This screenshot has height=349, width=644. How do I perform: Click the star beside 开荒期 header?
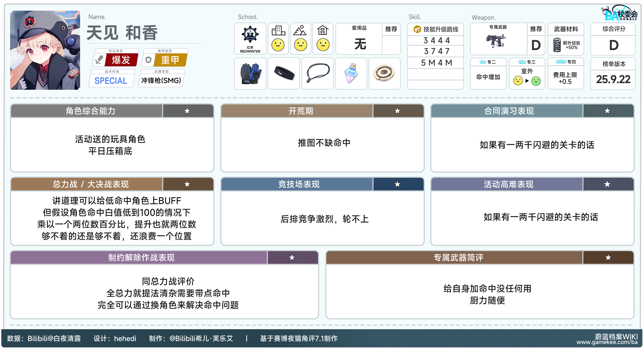click(397, 111)
